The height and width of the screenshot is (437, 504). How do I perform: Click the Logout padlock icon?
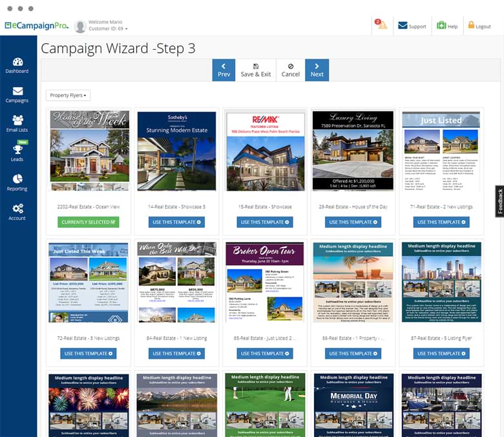(471, 25)
